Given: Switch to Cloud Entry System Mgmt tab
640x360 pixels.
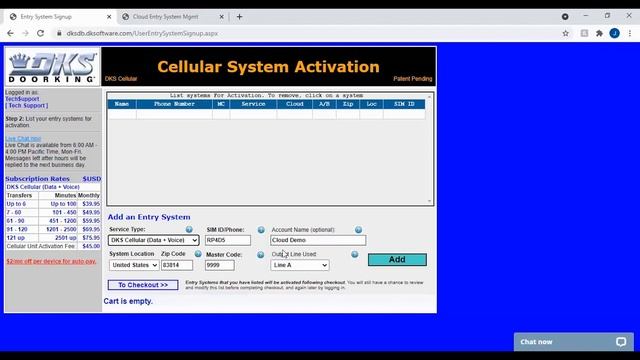Looking at the screenshot, I should coord(173,17).
